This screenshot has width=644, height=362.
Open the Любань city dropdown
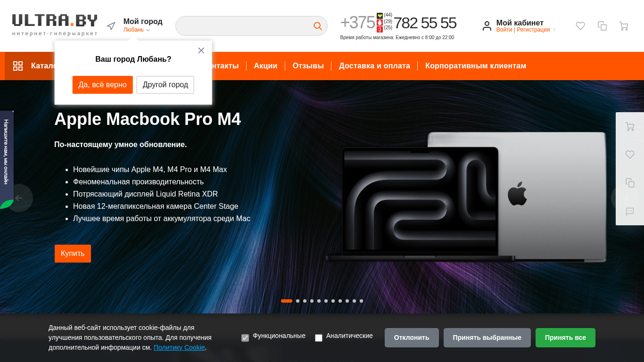[x=137, y=30]
